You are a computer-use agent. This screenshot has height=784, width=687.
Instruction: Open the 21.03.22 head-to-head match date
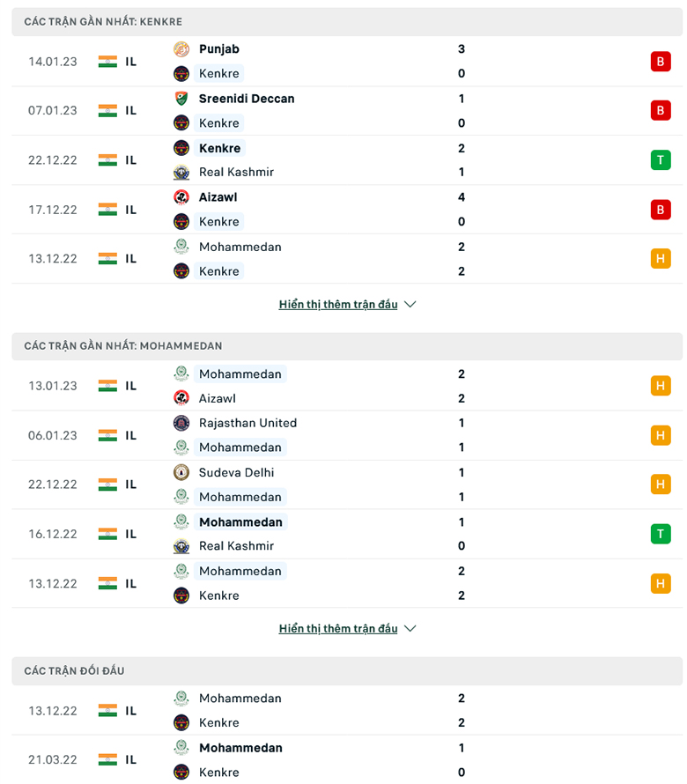click(x=53, y=759)
